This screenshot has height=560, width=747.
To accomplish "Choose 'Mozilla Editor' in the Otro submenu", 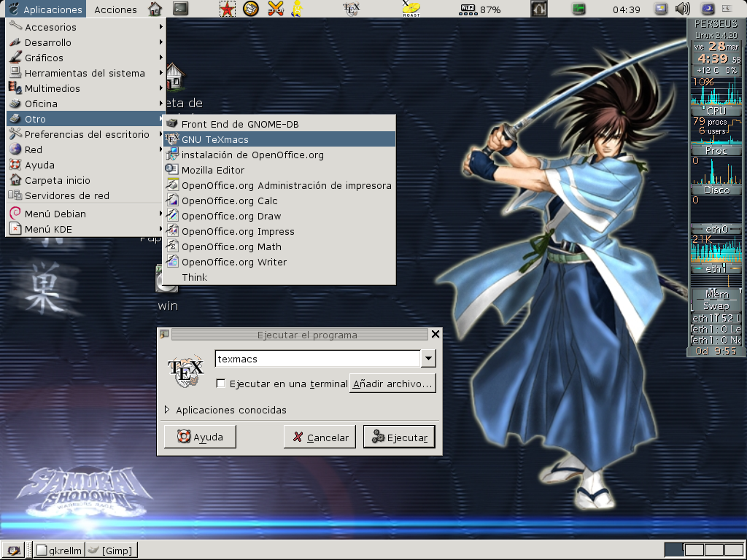I will [x=213, y=170].
